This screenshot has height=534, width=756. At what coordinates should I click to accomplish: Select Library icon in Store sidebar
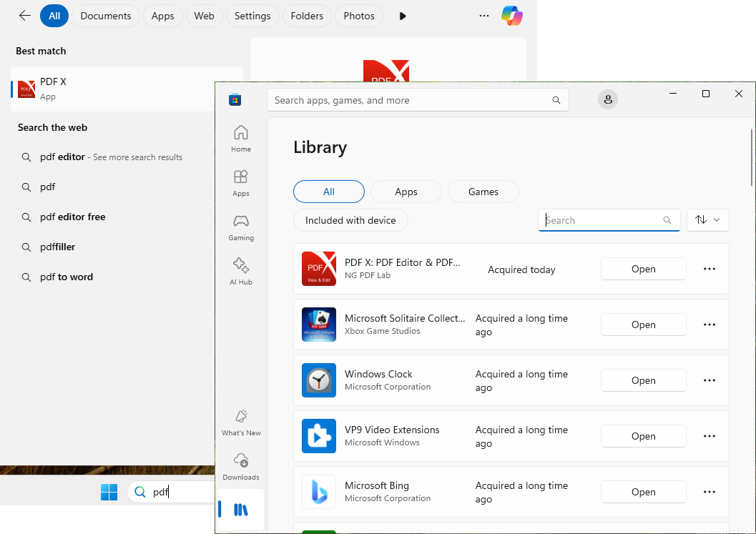pyautogui.click(x=240, y=510)
